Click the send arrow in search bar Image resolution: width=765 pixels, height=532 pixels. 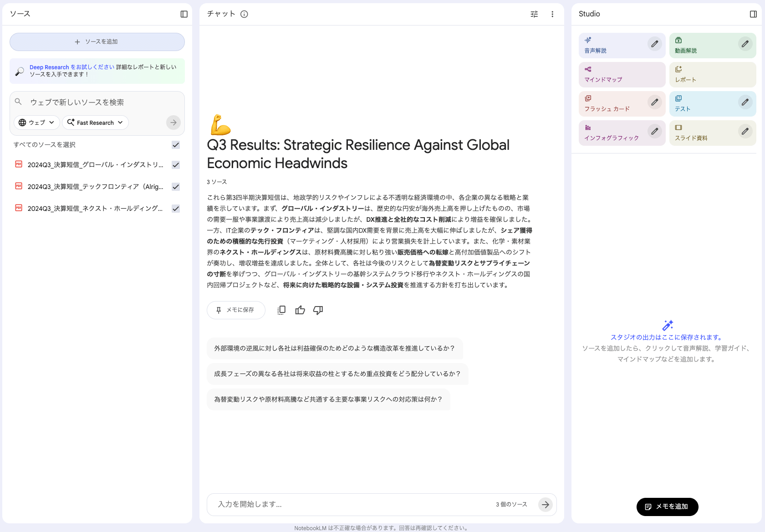tap(173, 122)
